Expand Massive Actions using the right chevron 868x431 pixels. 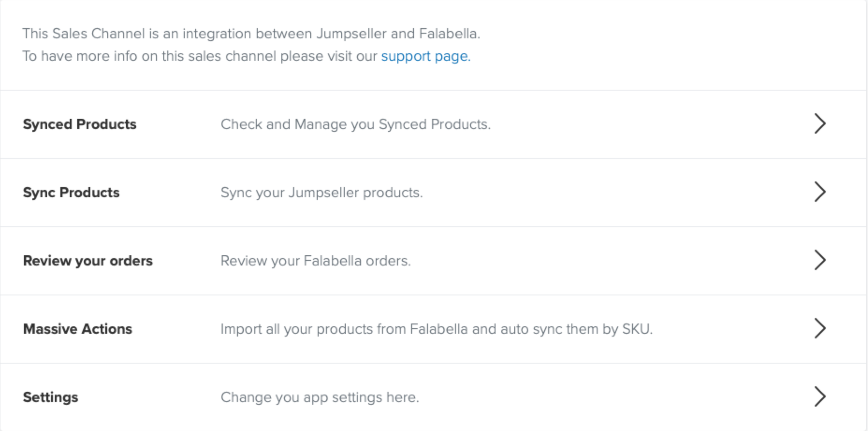[x=819, y=329]
